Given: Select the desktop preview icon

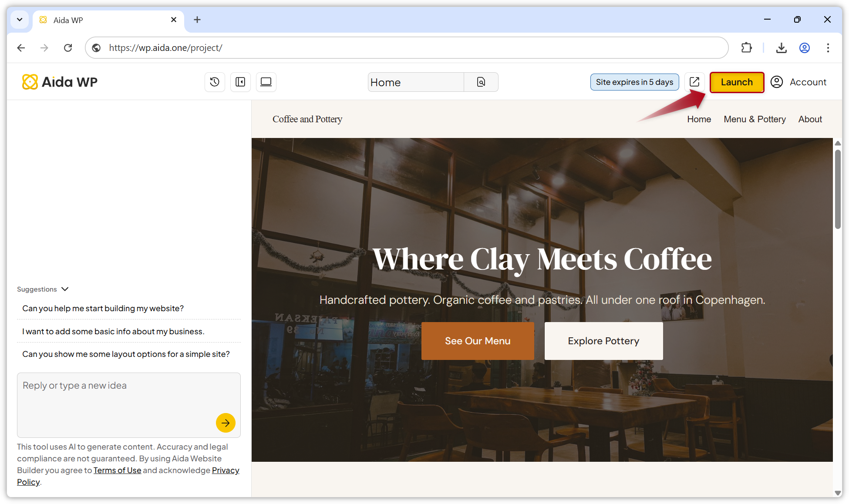Looking at the screenshot, I should pyautogui.click(x=266, y=82).
